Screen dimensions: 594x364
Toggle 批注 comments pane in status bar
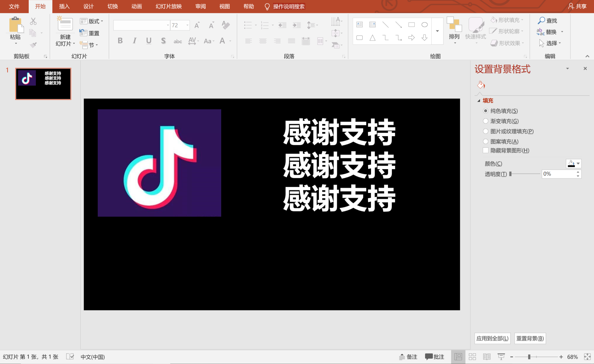click(x=435, y=357)
